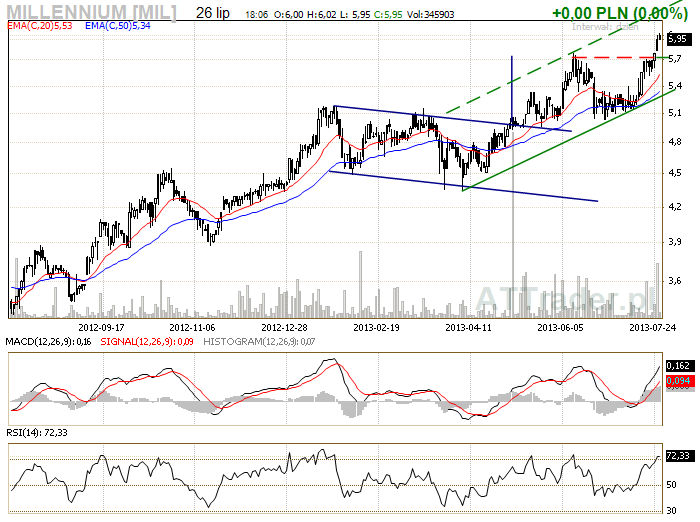Click the time 18:06 in the header
Viewport: 700px width, 522px height.
click(257, 15)
